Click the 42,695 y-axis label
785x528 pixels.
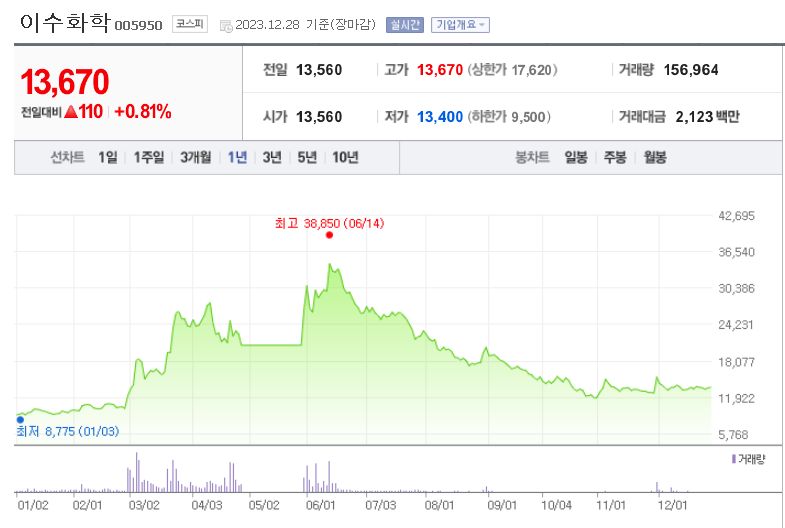pos(736,216)
